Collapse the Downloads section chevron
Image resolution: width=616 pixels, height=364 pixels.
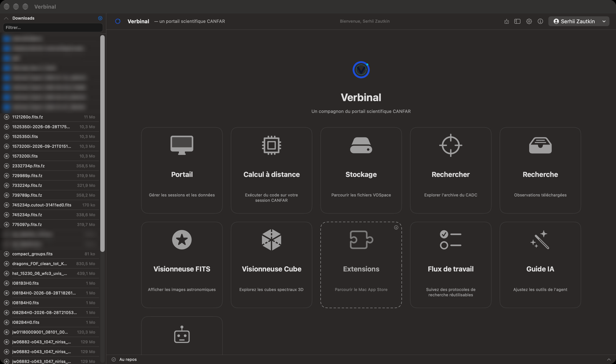point(6,18)
